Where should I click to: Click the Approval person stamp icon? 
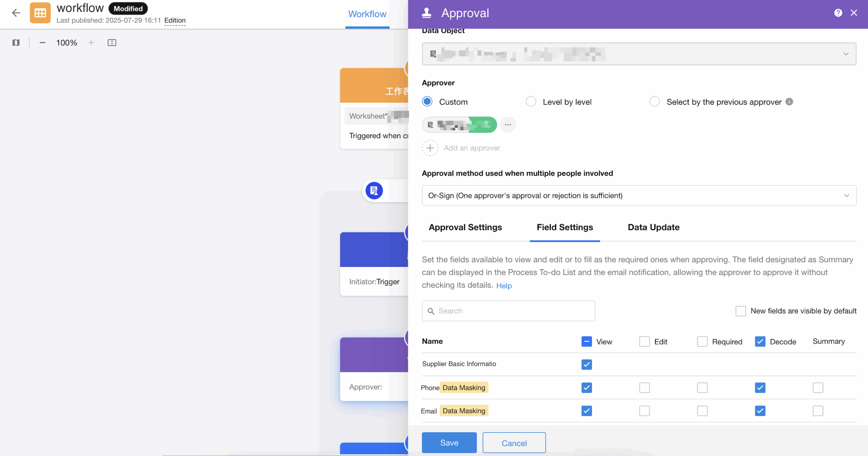[427, 13]
